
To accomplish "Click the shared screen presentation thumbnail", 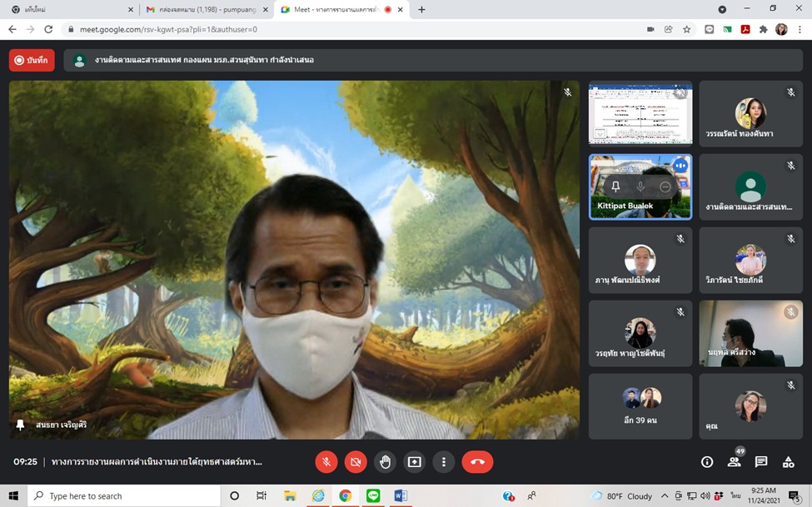I will tap(640, 114).
